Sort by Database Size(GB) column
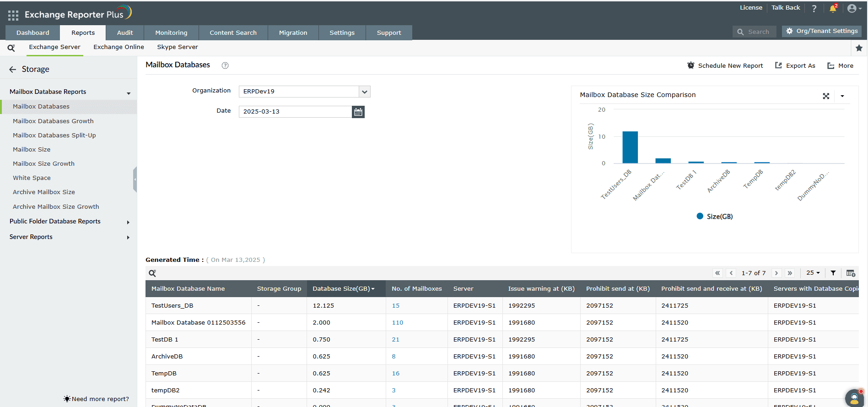This screenshot has height=407, width=868. pos(344,289)
